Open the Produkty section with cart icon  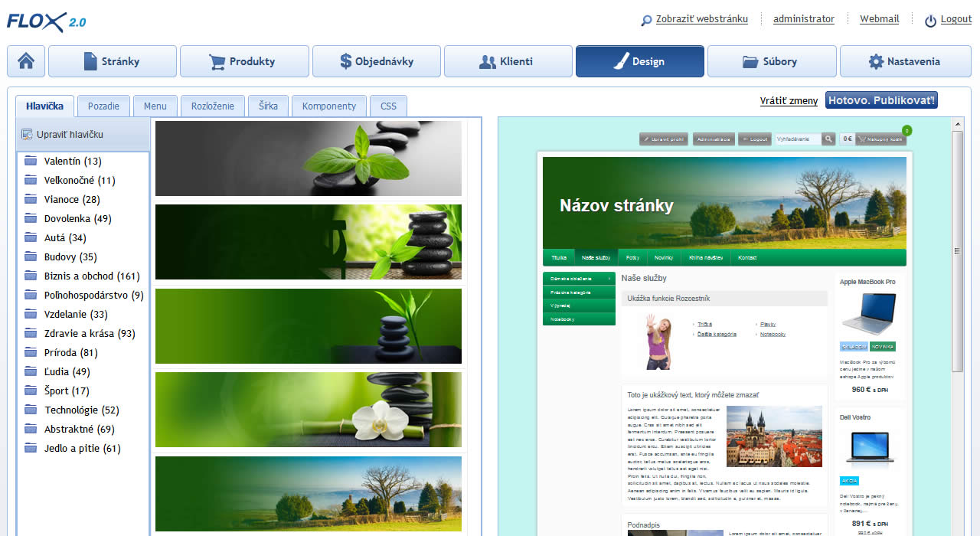pyautogui.click(x=244, y=61)
